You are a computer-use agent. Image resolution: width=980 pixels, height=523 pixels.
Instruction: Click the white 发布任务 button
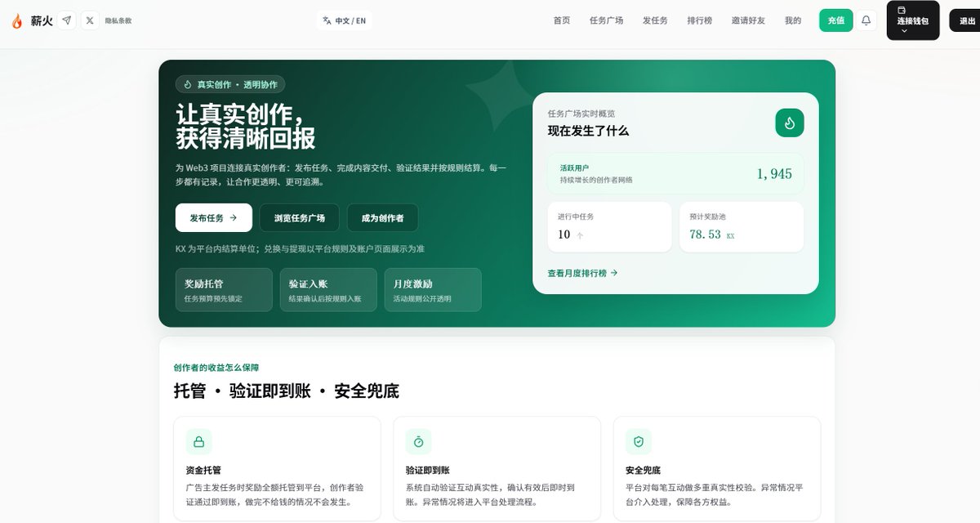tap(214, 217)
